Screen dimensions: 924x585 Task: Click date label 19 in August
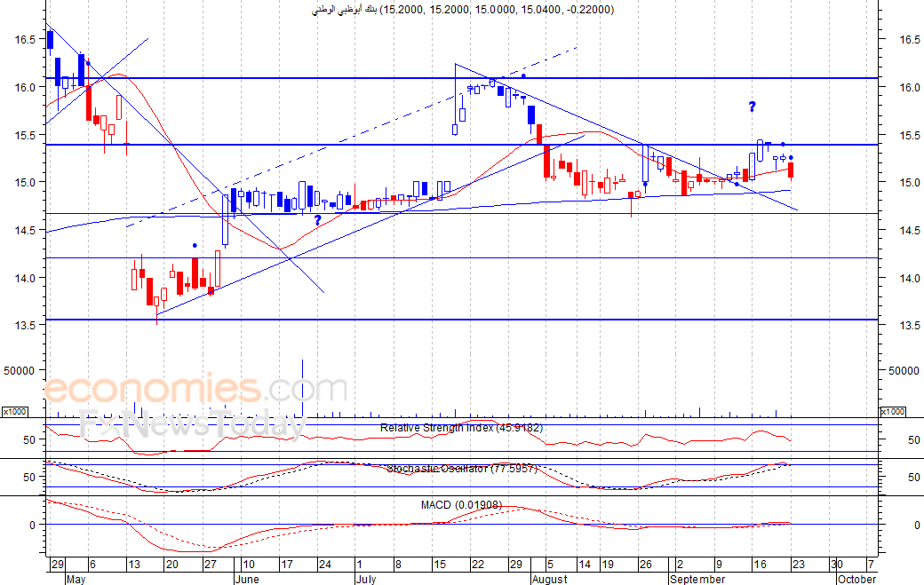tap(608, 565)
